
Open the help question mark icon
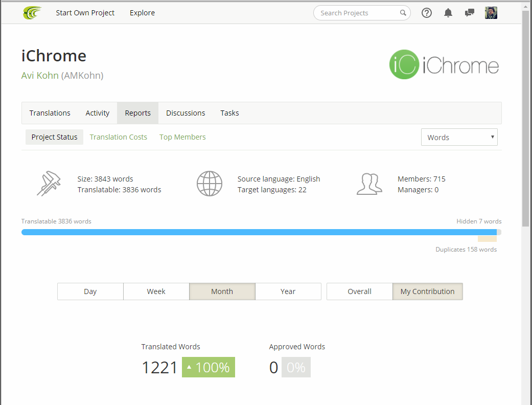pyautogui.click(x=427, y=13)
